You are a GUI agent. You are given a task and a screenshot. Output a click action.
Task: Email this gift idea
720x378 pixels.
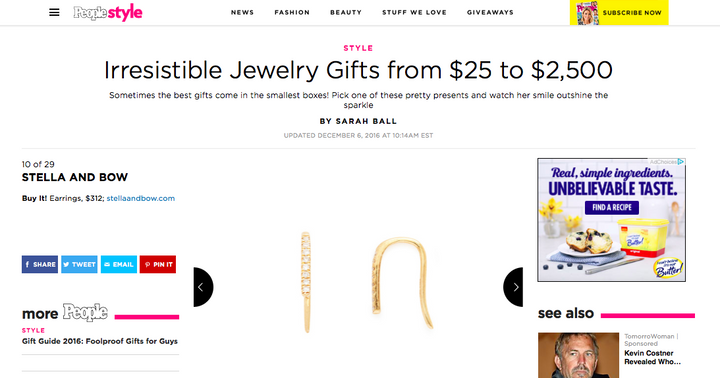[x=119, y=264]
